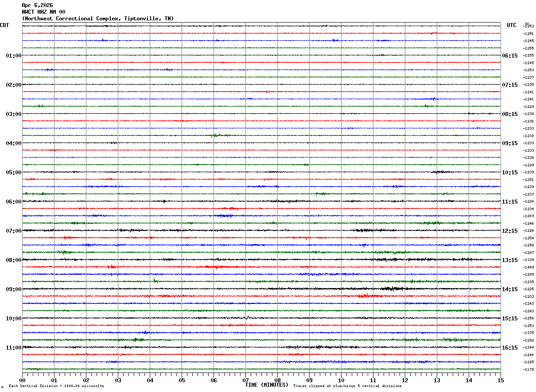Select the 09:15 UTC row label
The image size is (536, 392).
(509, 143)
